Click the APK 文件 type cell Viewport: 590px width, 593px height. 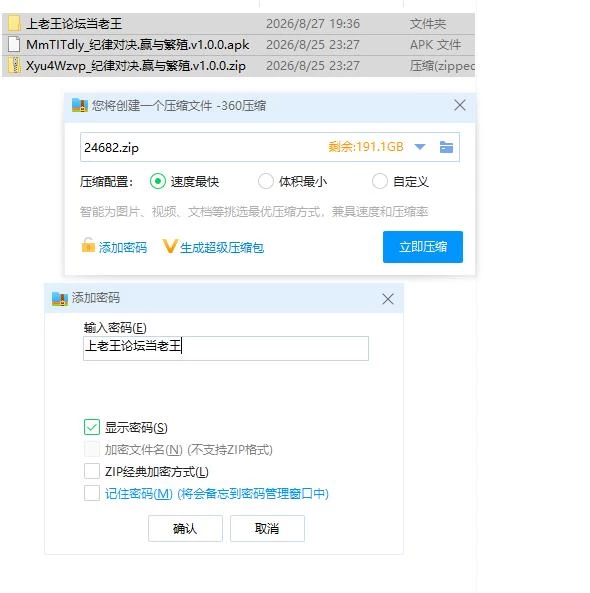pos(435,45)
